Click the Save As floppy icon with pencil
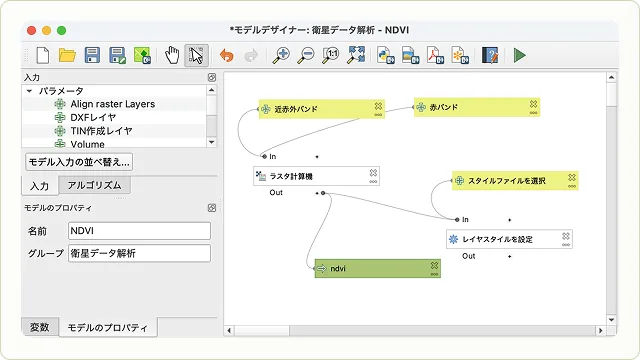Screen dimensions: 640x360 click(117, 55)
